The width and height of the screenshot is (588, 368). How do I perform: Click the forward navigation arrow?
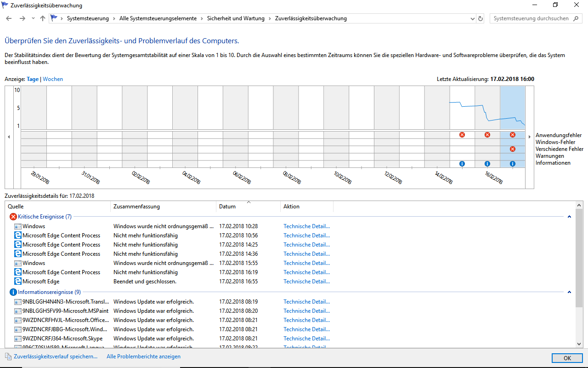click(x=22, y=18)
